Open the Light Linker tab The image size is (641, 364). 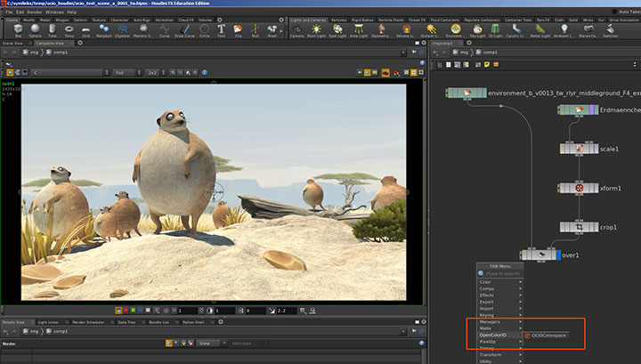click(x=48, y=322)
